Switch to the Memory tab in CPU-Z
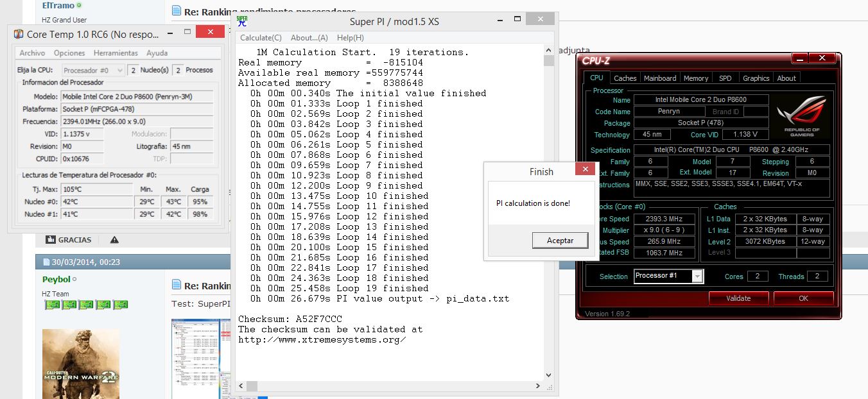Viewport: 868px width, 399px height. coord(696,78)
